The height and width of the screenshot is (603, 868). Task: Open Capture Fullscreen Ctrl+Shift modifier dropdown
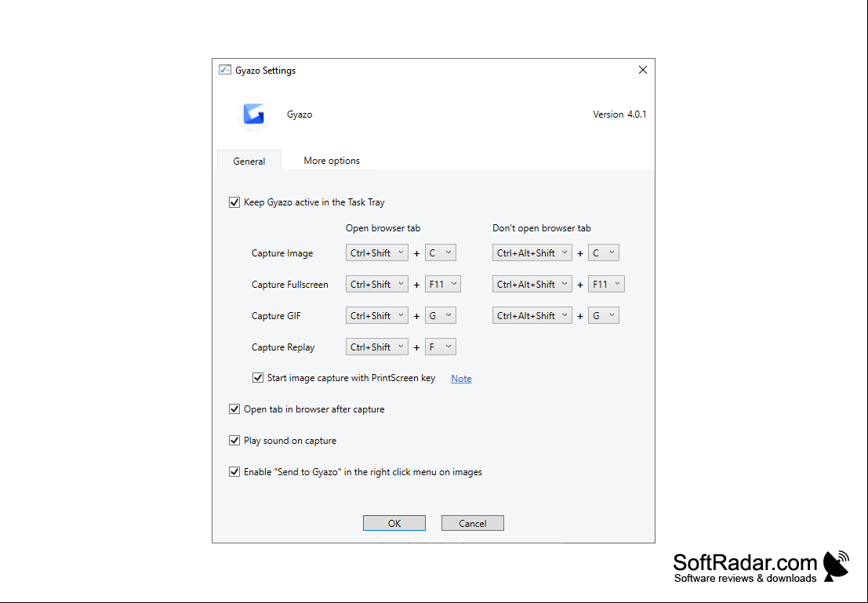pos(377,284)
